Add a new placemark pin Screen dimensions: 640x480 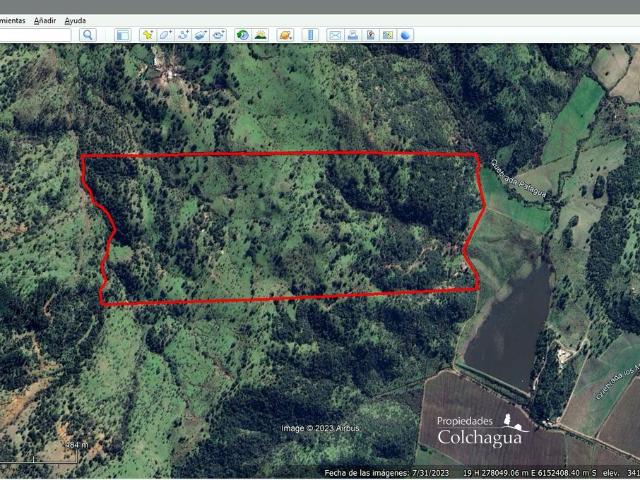pyautogui.click(x=148, y=35)
